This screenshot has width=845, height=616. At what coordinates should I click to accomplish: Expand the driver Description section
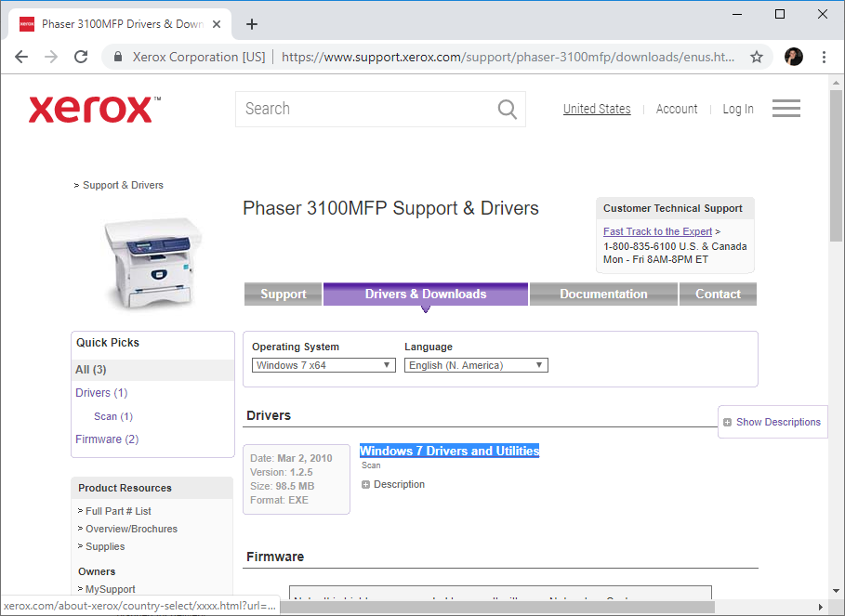365,485
